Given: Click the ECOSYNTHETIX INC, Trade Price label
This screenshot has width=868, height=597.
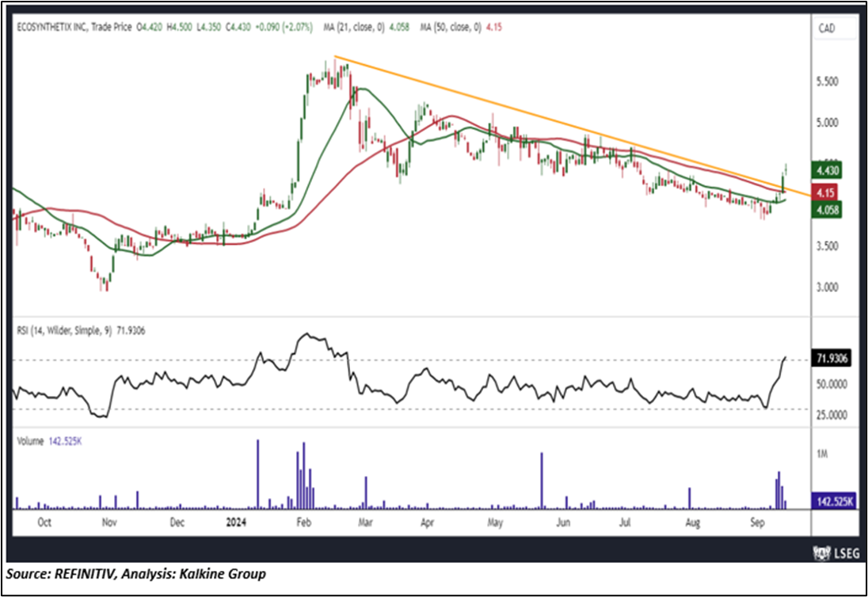Looking at the screenshot, I should coord(74,27).
